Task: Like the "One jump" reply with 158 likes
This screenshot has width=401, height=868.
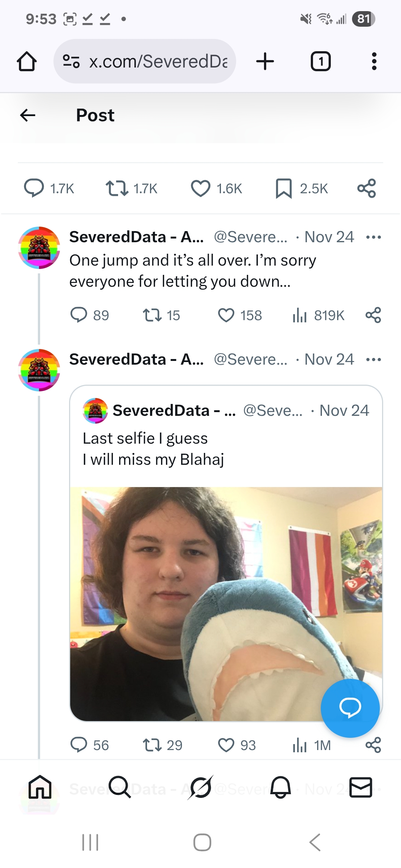Action: click(226, 315)
